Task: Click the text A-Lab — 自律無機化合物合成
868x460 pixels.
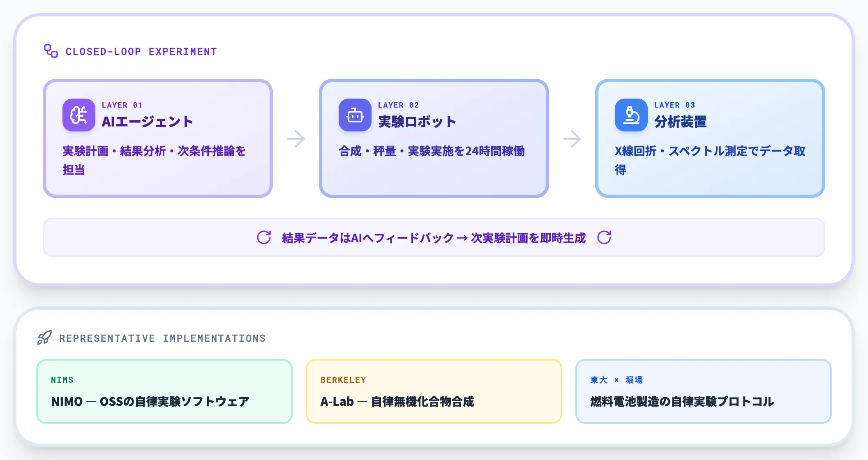Action: [x=397, y=401]
